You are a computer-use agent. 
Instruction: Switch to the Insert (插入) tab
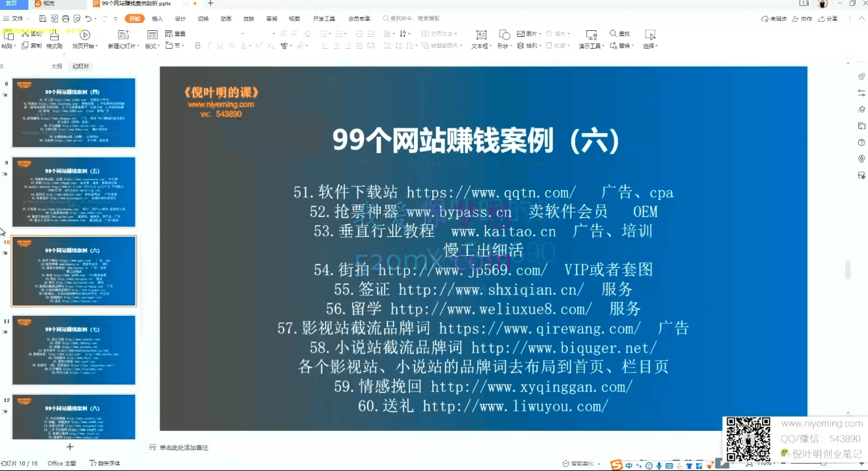(x=157, y=19)
